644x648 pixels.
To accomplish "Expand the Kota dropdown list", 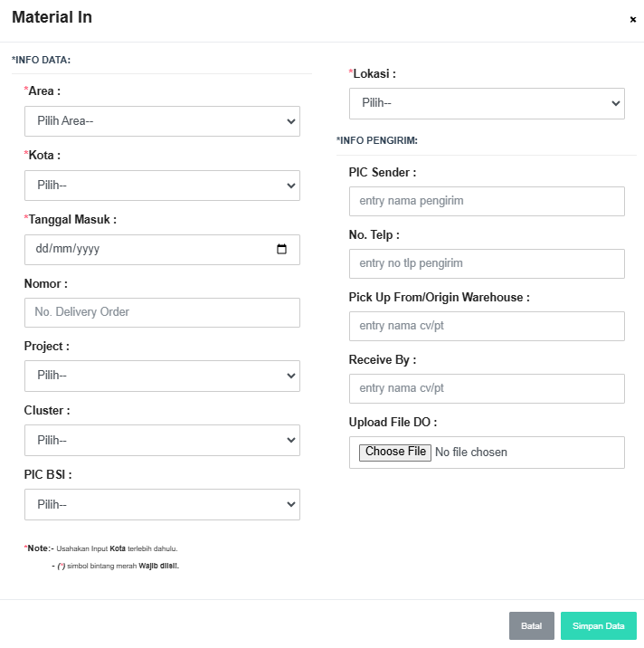I will click(x=162, y=186).
